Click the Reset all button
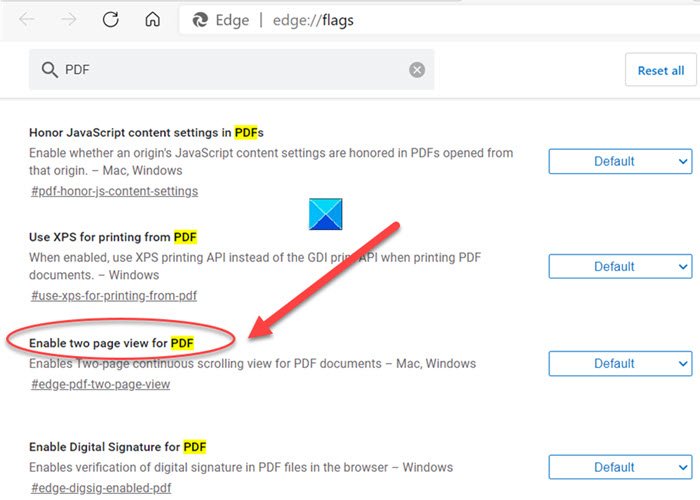 click(x=661, y=70)
